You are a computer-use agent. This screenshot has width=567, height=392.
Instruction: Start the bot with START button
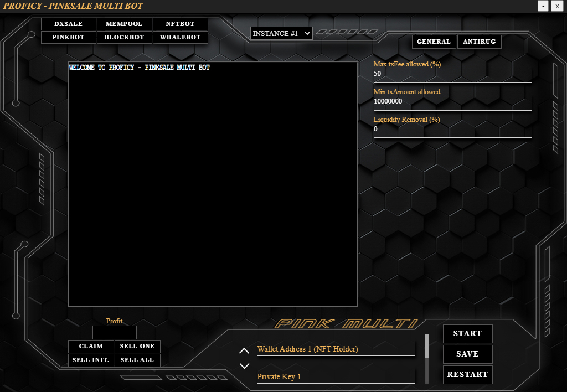click(x=467, y=333)
